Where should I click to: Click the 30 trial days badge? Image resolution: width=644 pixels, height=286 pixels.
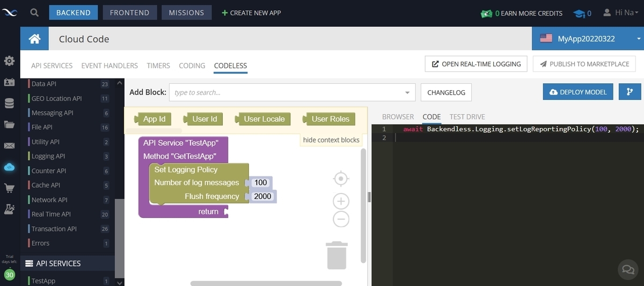[x=10, y=274]
